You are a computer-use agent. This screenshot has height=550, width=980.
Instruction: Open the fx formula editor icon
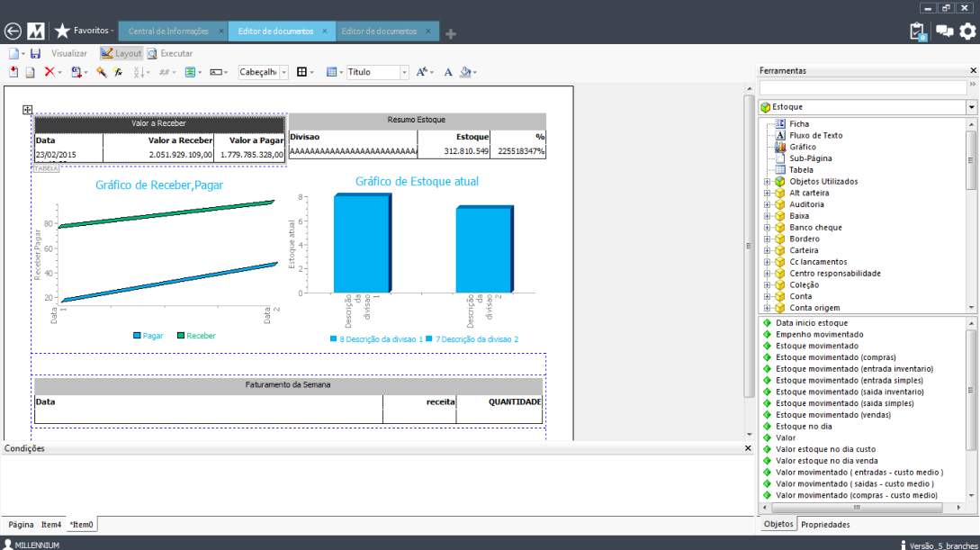[x=117, y=72]
